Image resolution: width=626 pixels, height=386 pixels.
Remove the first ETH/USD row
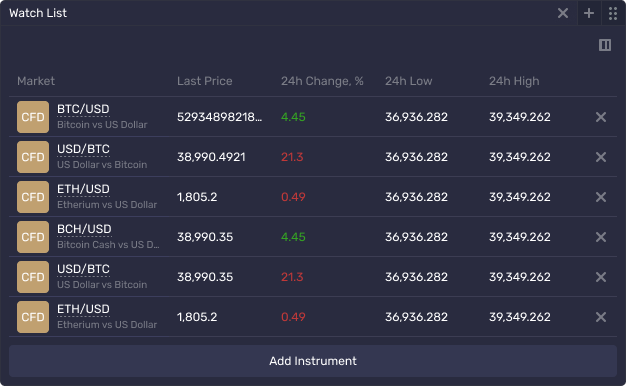(x=601, y=197)
